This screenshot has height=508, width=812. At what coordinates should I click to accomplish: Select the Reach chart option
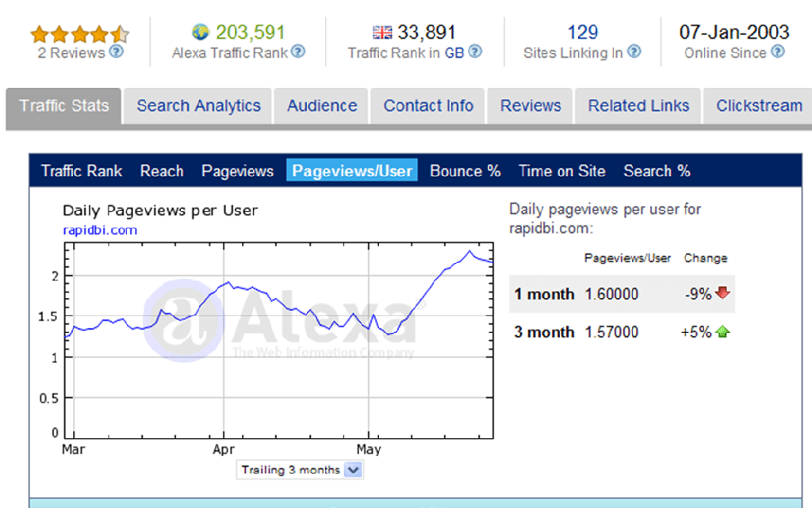click(162, 170)
